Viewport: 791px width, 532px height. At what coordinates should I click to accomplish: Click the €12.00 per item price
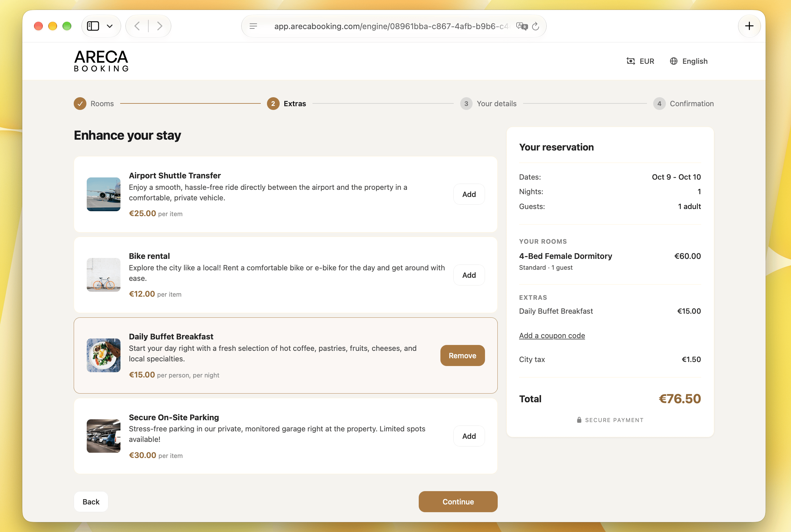[x=155, y=294]
